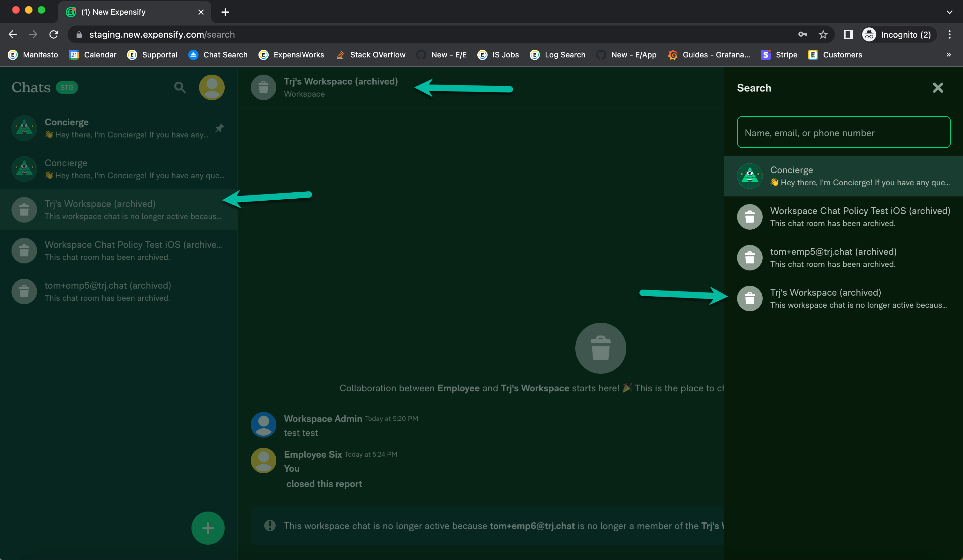Click the side panel icon in browser toolbar
This screenshot has width=963, height=560.
tap(848, 34)
